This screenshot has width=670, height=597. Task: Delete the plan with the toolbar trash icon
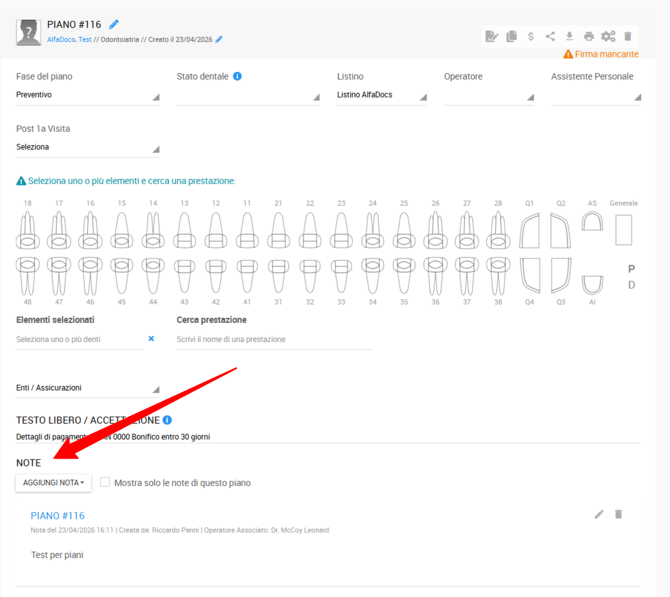(628, 37)
